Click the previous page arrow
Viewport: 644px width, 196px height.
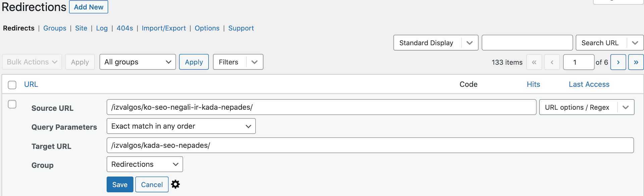pos(552,62)
